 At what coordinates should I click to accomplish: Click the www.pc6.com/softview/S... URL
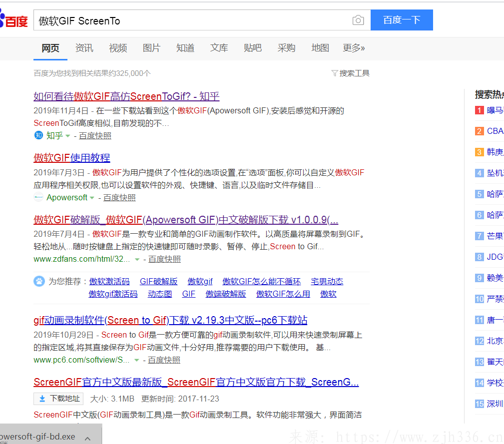point(81,360)
